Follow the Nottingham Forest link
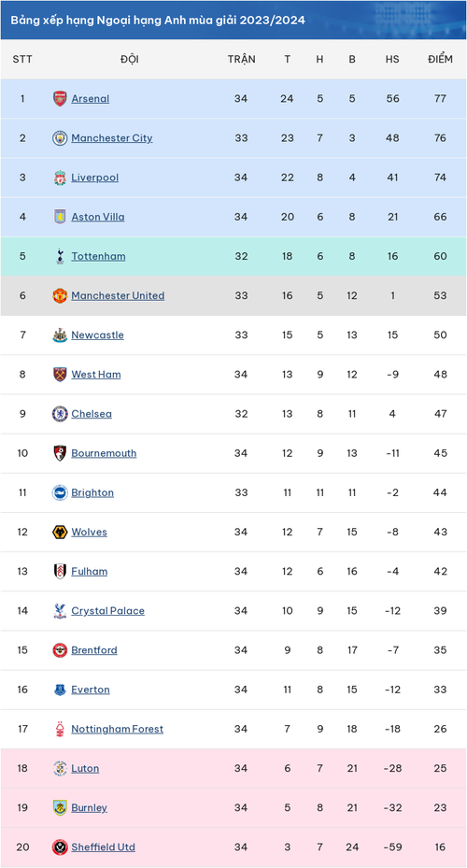467x868 pixels. click(x=118, y=729)
